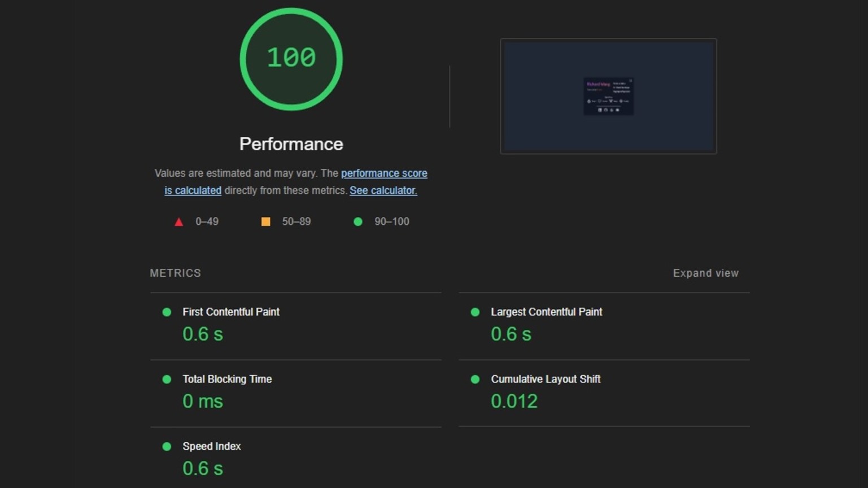Select the Speed Index metric label
Viewport: 868px width, 488px height.
(211, 447)
